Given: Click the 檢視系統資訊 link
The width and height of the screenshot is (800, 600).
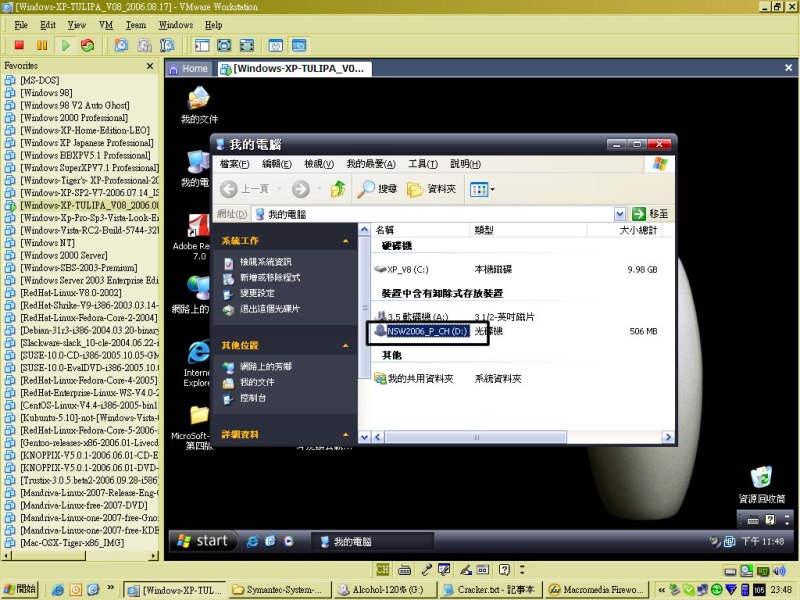Looking at the screenshot, I should point(265,262).
